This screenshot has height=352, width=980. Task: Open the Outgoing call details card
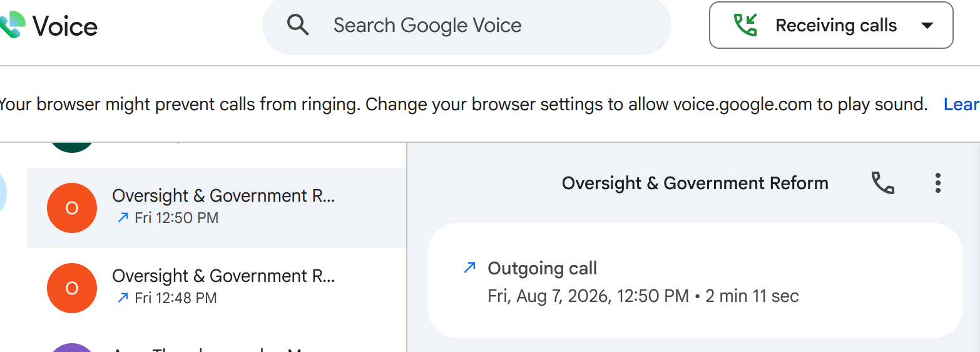tap(695, 281)
